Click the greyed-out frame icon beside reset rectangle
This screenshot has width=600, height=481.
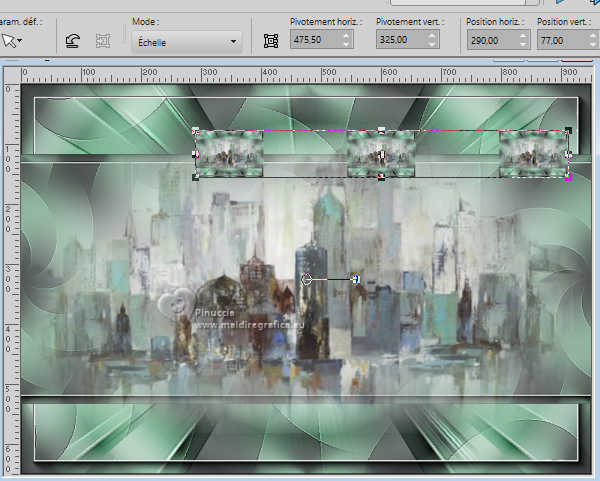pyautogui.click(x=103, y=41)
